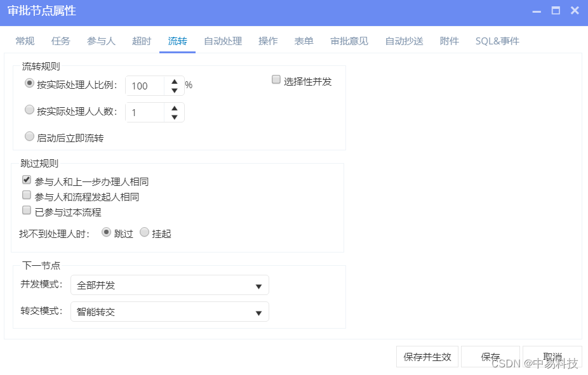Open the 自动处理 tab

[x=223, y=41]
